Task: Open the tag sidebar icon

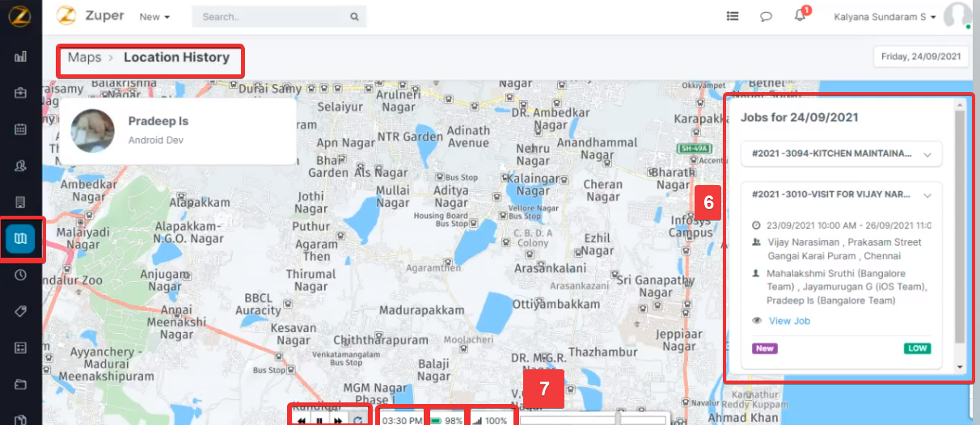Action: (x=21, y=311)
